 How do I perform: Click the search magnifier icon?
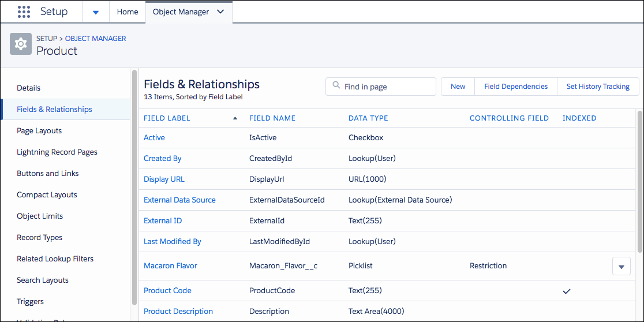(336, 87)
